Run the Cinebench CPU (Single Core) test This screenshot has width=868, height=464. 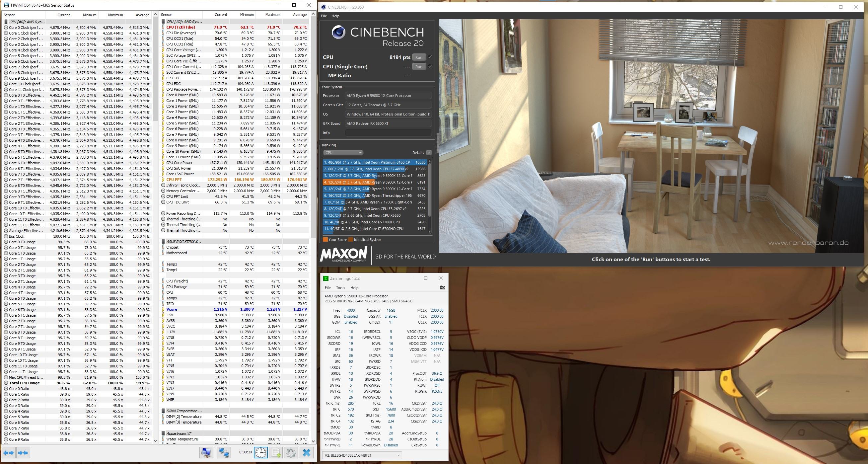(419, 67)
